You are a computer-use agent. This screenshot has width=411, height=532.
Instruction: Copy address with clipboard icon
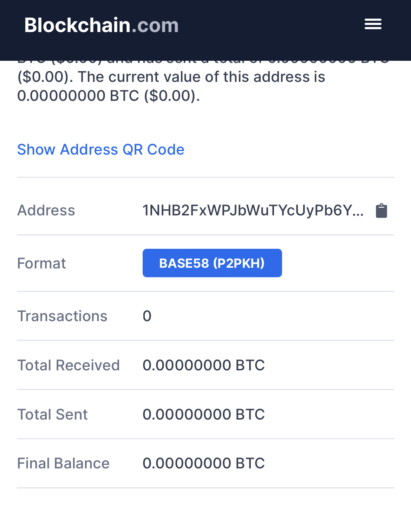pos(381,211)
